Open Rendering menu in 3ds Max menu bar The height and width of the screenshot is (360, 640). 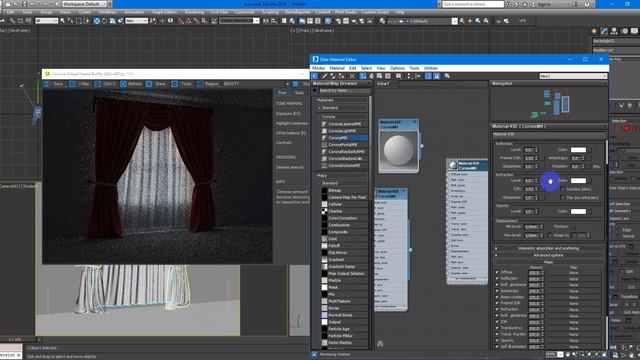[x=194, y=12]
